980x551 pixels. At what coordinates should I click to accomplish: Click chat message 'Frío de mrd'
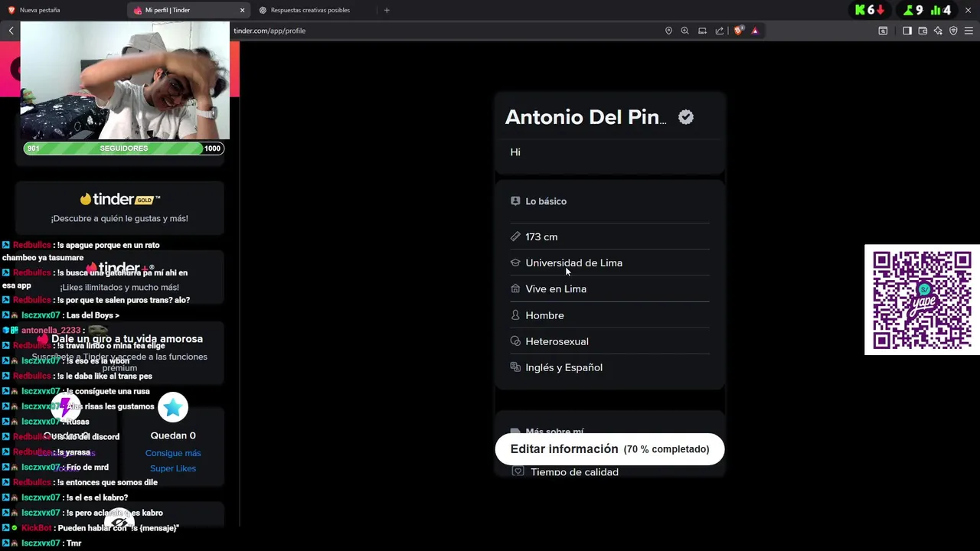pyautogui.click(x=87, y=467)
